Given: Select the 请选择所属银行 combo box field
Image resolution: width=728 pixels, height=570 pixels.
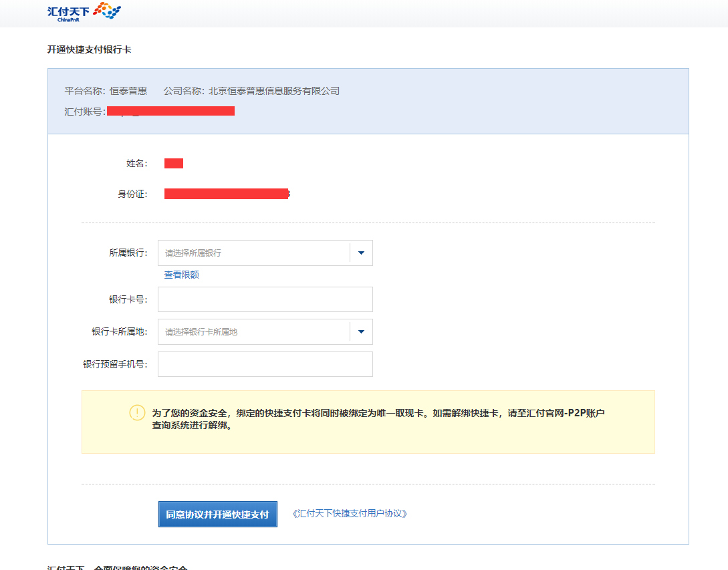Looking at the screenshot, I should 265,253.
